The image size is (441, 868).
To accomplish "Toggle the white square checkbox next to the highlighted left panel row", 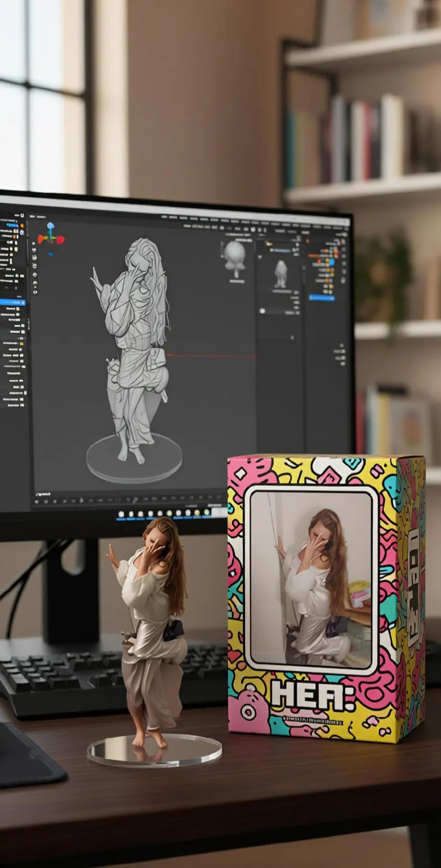I will coord(21,303).
